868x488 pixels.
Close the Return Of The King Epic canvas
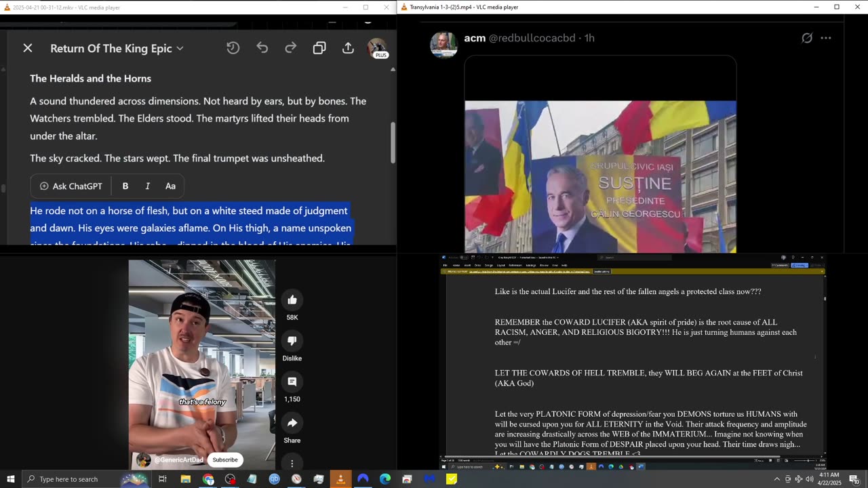click(28, 48)
